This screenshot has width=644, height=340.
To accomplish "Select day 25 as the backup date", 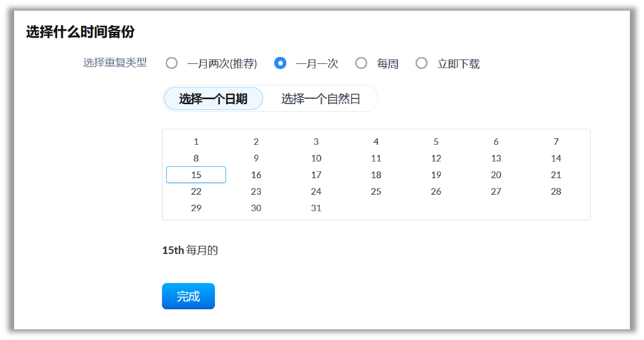I will pyautogui.click(x=376, y=191).
